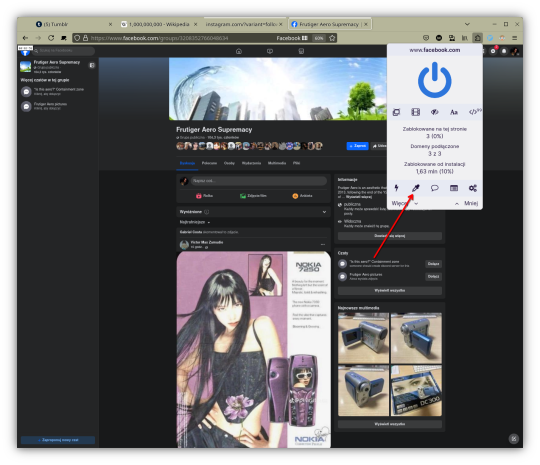Go to Facebook home icon

pyautogui.click(x=239, y=51)
